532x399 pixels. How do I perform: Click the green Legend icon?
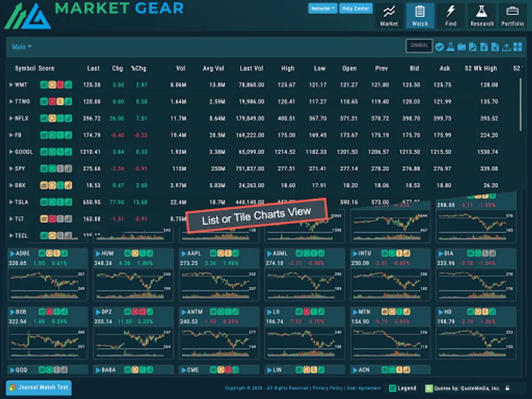coord(392,388)
